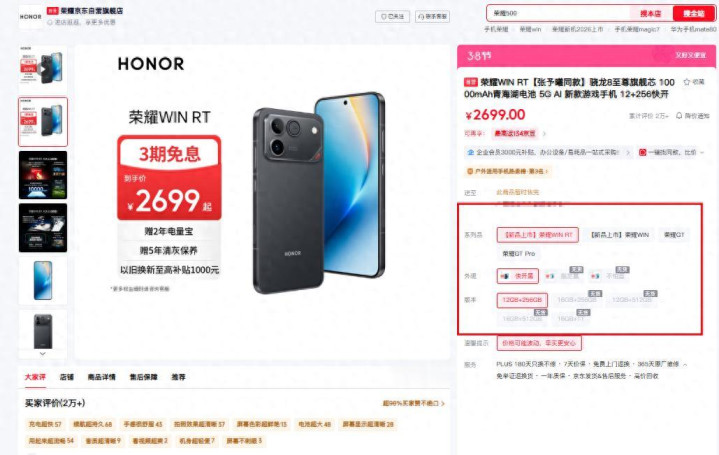The height and width of the screenshot is (455, 719).
Task: Select the 荣耀GT Pro series option
Action: point(519,253)
